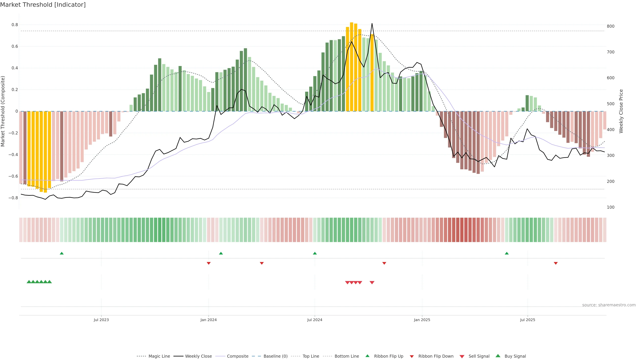Click darkest red ribbon heatmap cell

pos(462,230)
